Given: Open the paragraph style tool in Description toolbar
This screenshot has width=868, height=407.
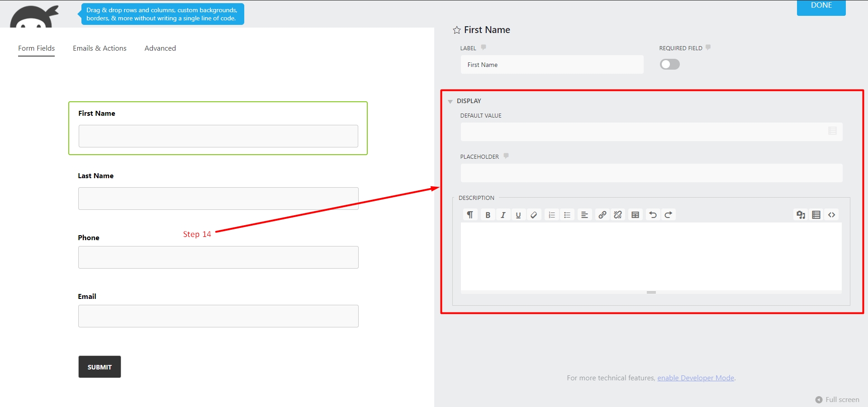Looking at the screenshot, I should pyautogui.click(x=470, y=215).
